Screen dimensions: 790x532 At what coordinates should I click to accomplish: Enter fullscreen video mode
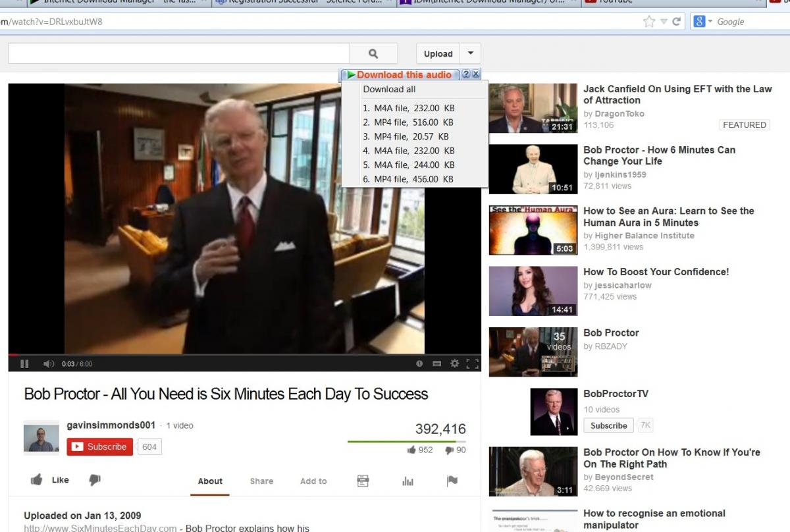pos(472,363)
